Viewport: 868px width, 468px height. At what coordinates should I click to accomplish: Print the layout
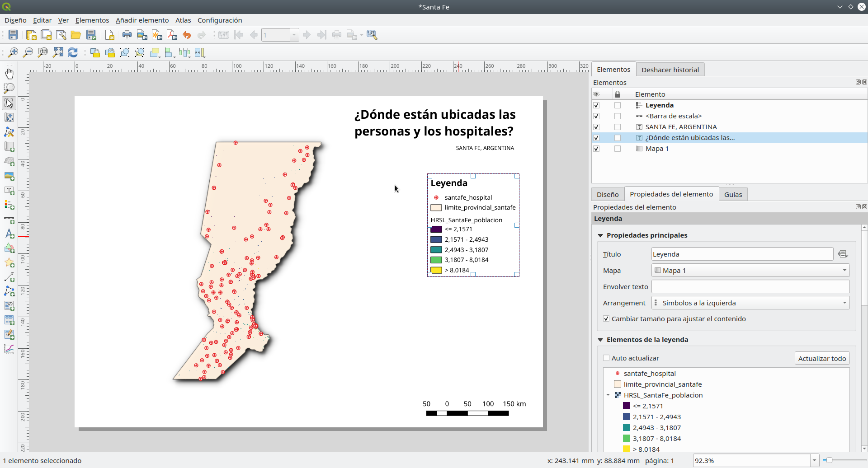[x=127, y=35]
